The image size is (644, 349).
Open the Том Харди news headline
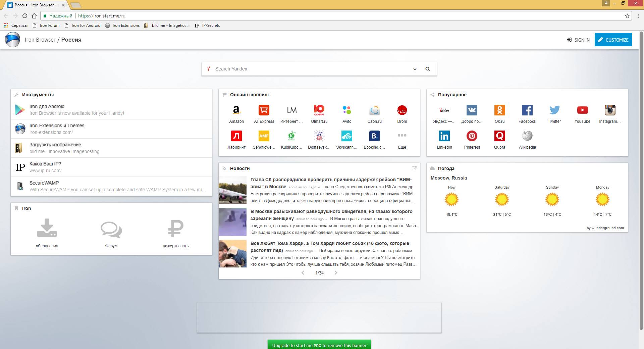click(x=330, y=247)
